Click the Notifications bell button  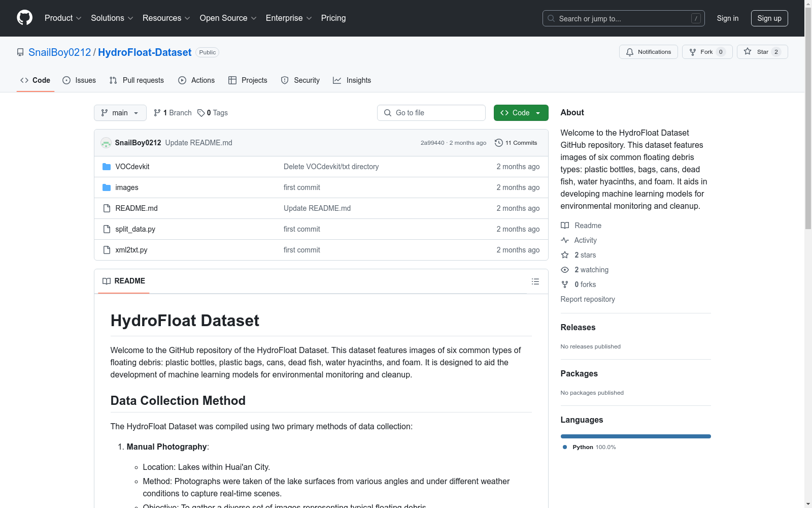pyautogui.click(x=648, y=52)
